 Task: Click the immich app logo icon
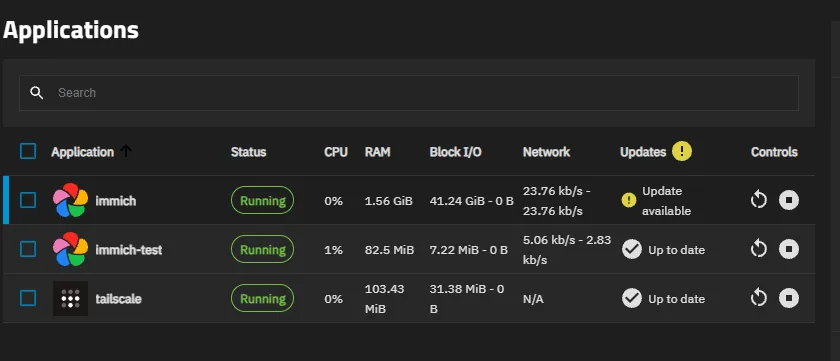[x=70, y=200]
